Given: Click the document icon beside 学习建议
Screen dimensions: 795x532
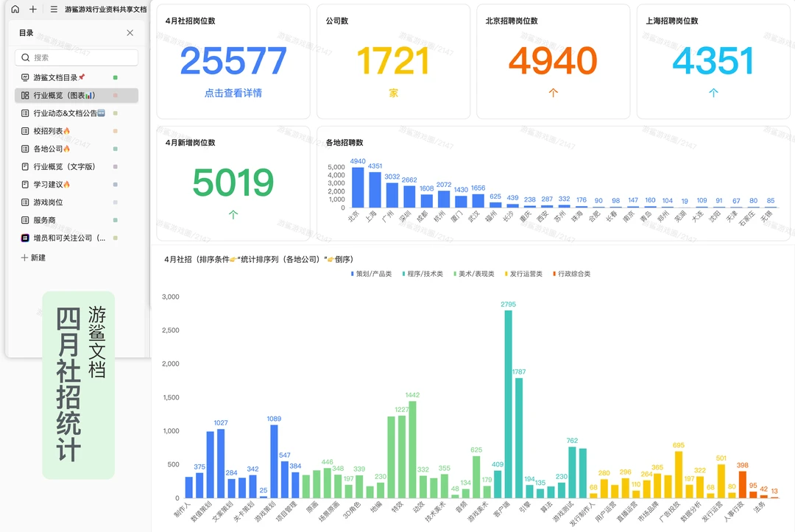Looking at the screenshot, I should 25,185.
